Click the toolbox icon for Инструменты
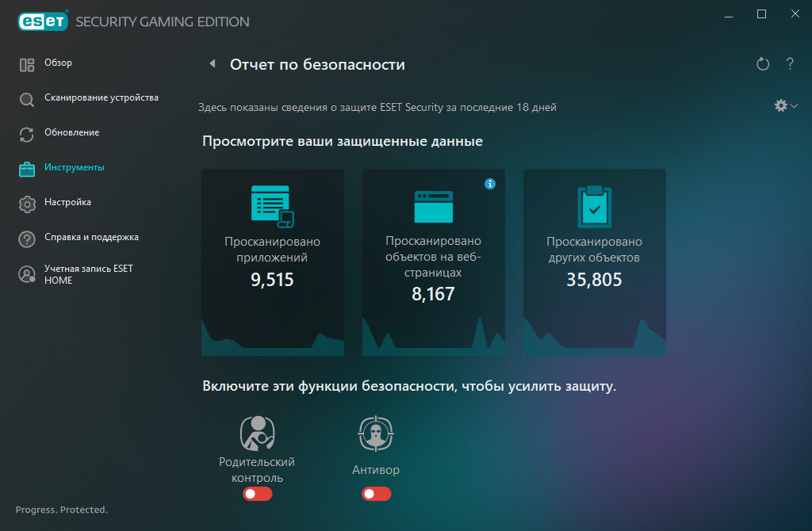Viewport: 812px width, 531px height. click(27, 170)
